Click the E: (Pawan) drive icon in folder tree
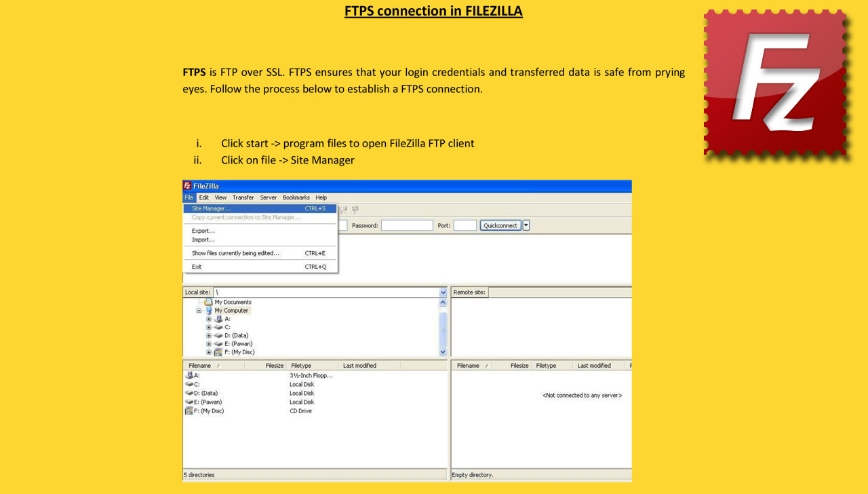 (218, 344)
